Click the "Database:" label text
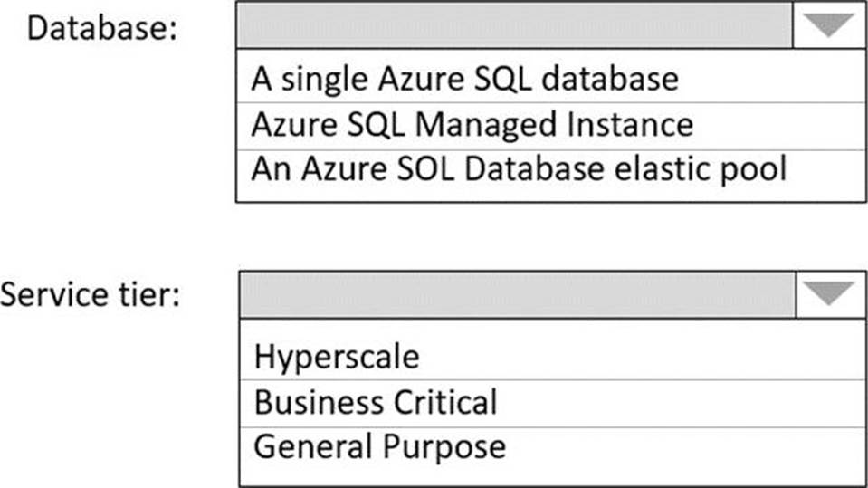 [101, 27]
